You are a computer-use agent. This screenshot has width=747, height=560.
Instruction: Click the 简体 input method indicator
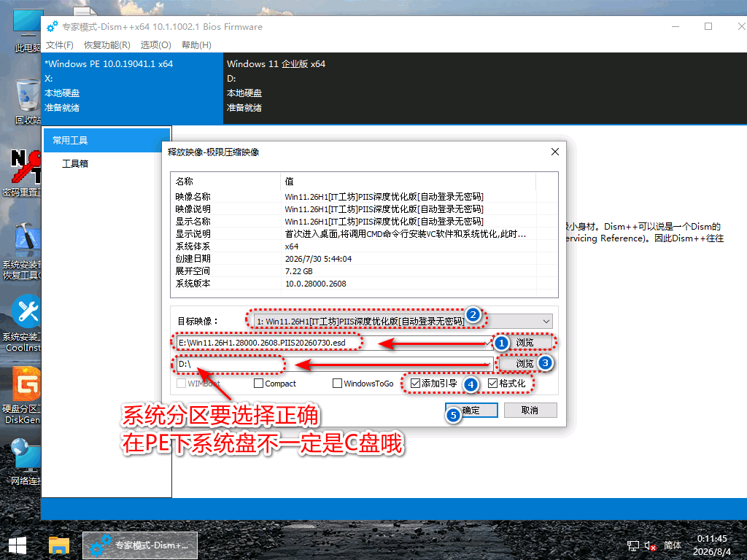[672, 545]
